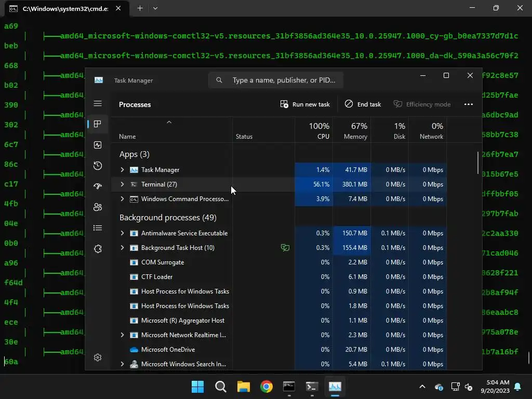Open Google Chrome from taskbar
This screenshot has height=399, width=532.
[267, 387]
